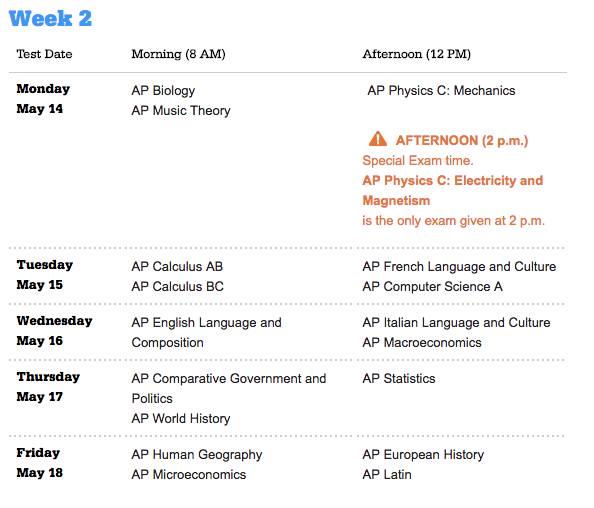Select AP Calculus BC entry
This screenshot has height=508, width=594.
pyautogui.click(x=178, y=286)
